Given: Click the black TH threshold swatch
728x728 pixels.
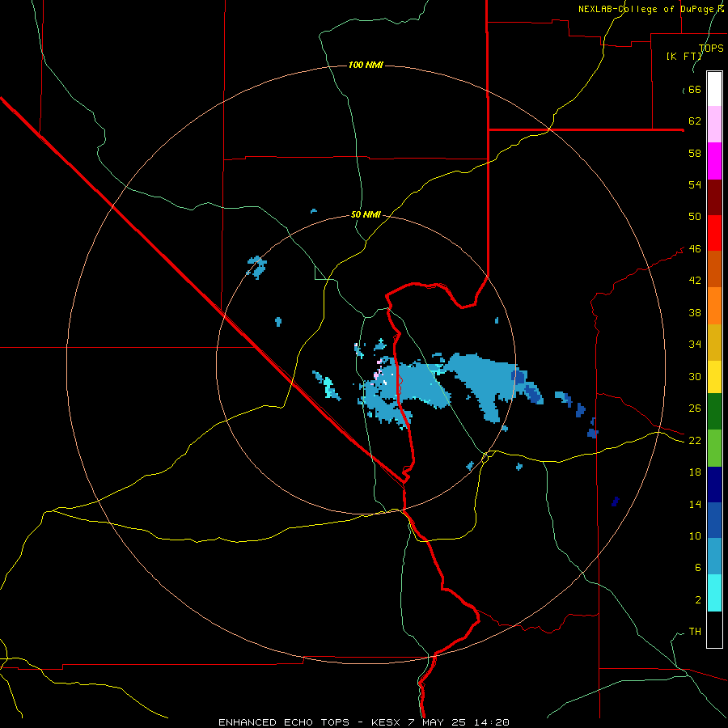Looking at the screenshot, I should coord(714,629).
